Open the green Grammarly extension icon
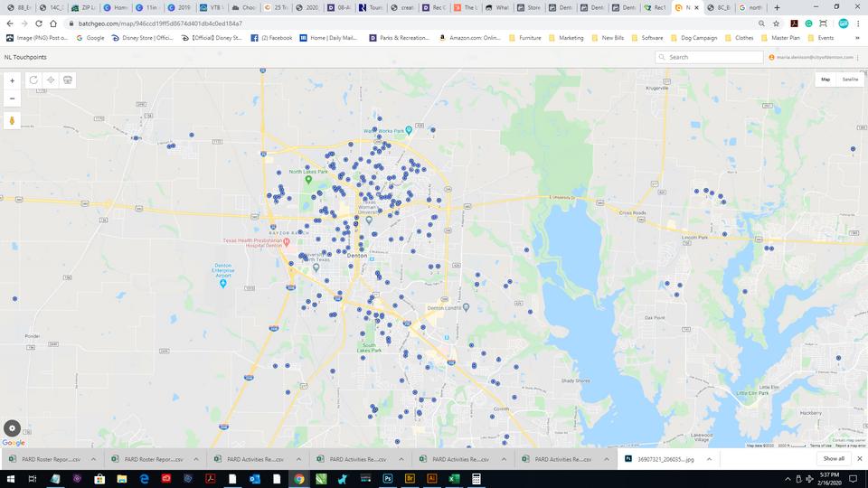 click(808, 23)
